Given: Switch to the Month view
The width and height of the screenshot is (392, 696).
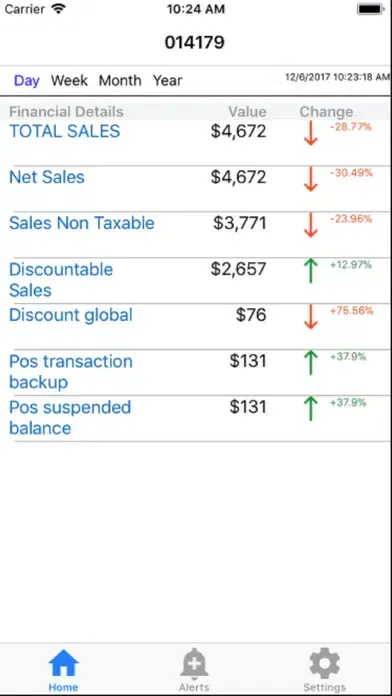Looking at the screenshot, I should coord(120,81).
